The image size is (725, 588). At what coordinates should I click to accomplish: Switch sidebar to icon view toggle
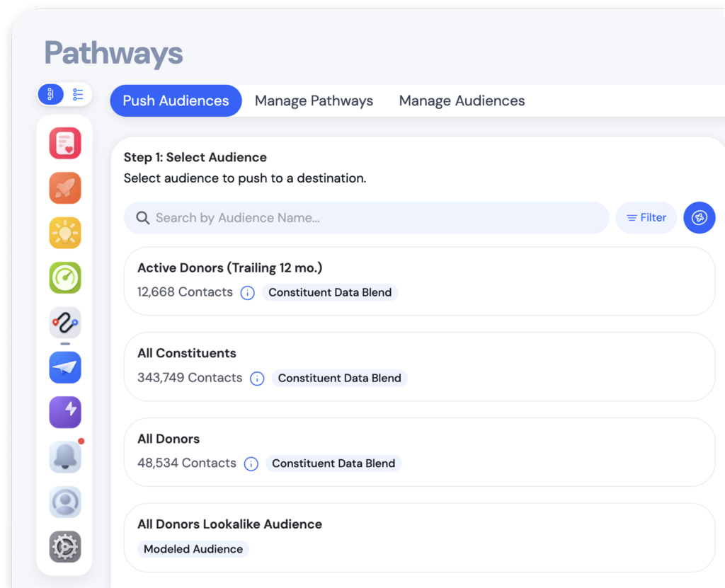coord(51,94)
